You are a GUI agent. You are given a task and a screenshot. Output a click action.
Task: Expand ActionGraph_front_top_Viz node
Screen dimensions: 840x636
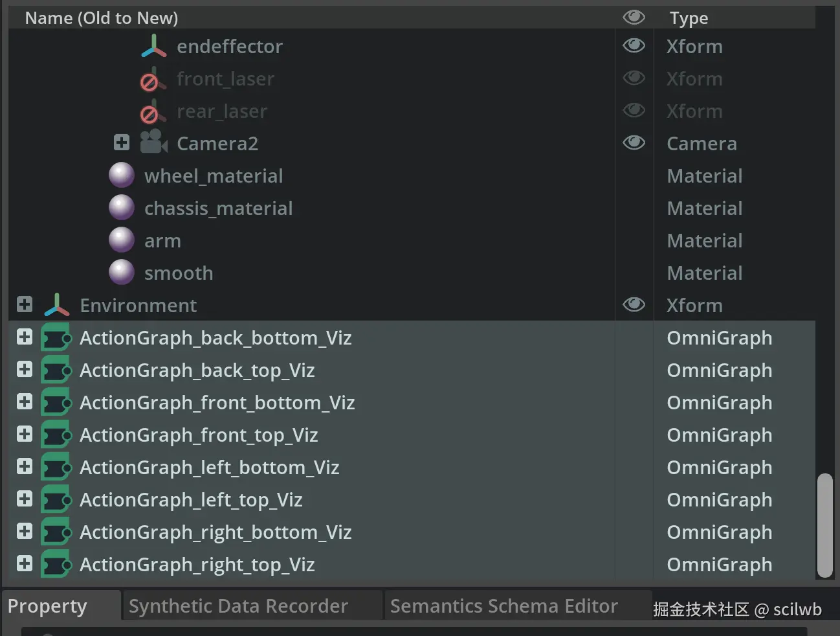[25, 434]
